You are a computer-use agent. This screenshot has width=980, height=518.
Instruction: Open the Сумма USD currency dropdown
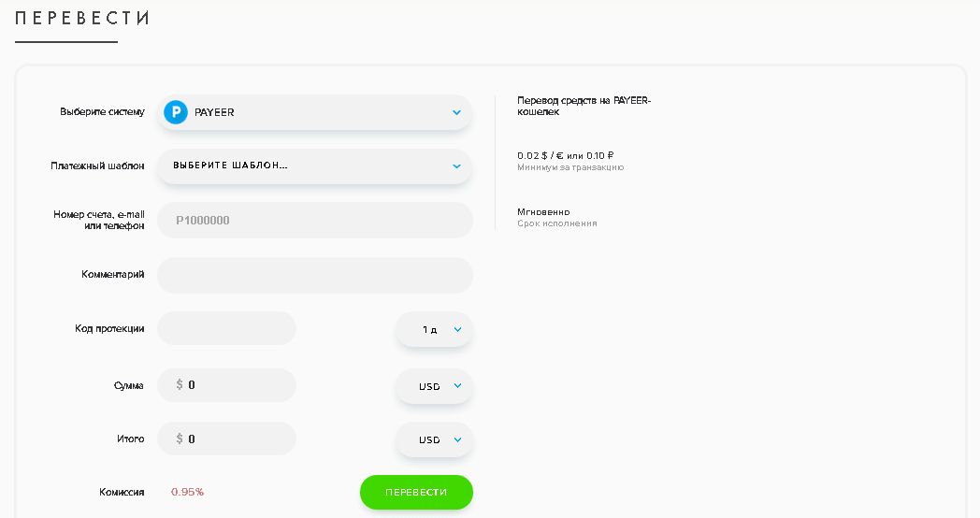pyautogui.click(x=433, y=385)
